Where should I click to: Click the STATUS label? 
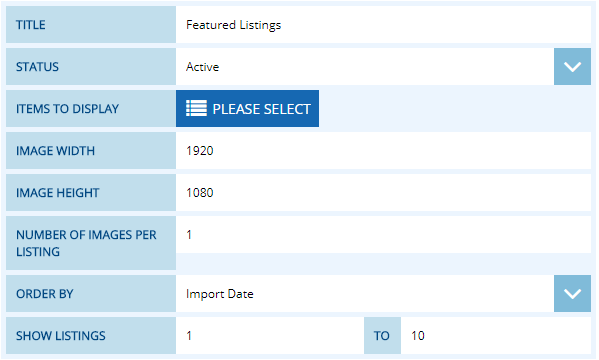pos(37,67)
